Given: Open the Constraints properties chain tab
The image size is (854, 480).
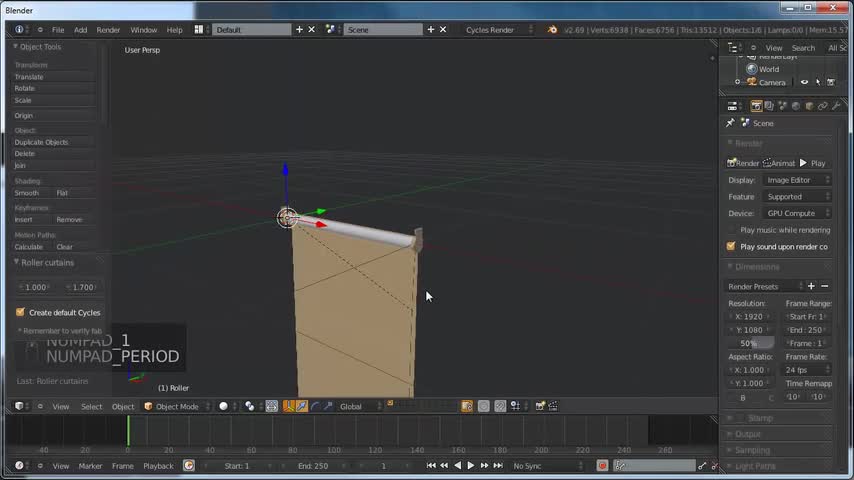Looking at the screenshot, I should [x=822, y=106].
